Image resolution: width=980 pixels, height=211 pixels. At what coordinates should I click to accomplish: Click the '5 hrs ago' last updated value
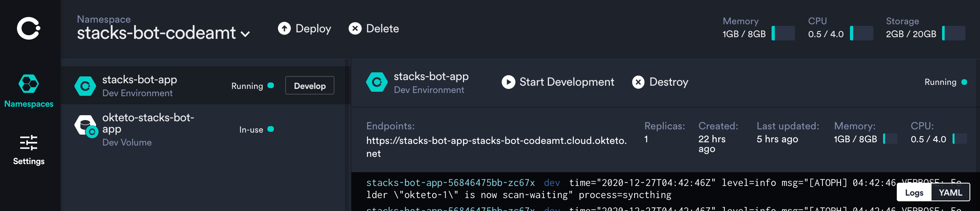coord(777,139)
